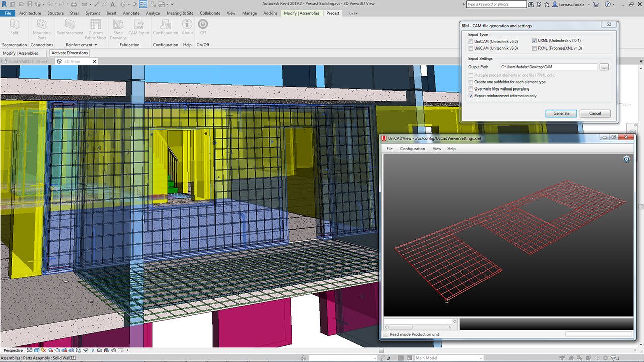Toggle the Off power button in ribbon
The height and width of the screenshot is (362, 644).
point(203,24)
